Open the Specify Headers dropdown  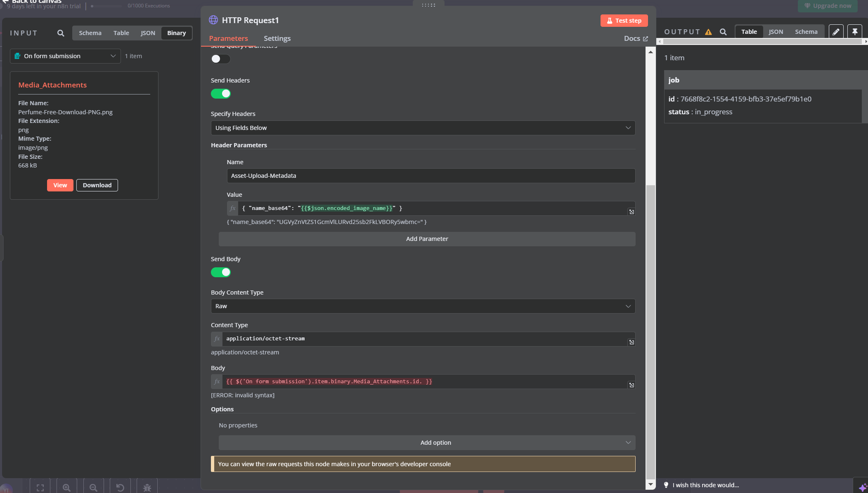tap(423, 128)
